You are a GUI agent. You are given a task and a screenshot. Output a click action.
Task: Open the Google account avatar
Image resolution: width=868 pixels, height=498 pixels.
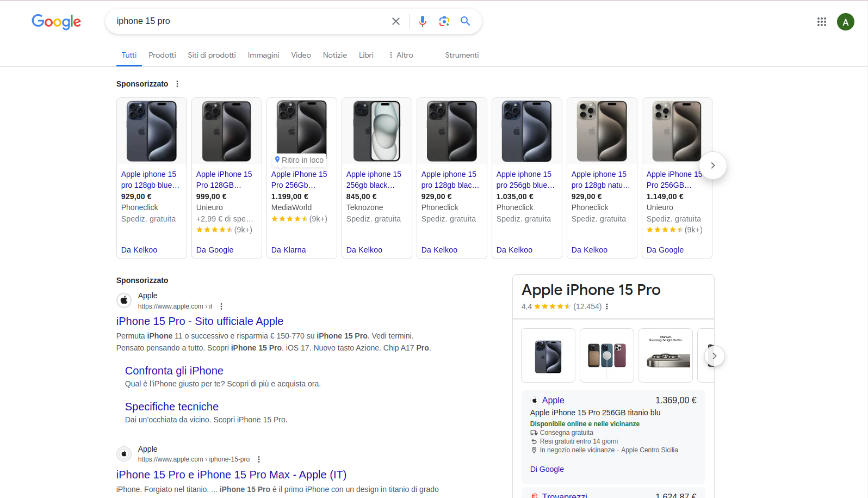pos(845,22)
